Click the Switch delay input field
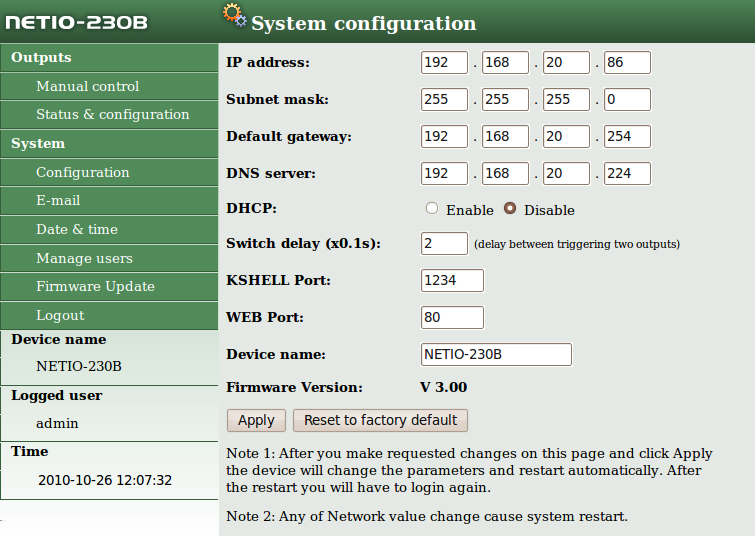This screenshot has height=536, width=755. (x=444, y=243)
